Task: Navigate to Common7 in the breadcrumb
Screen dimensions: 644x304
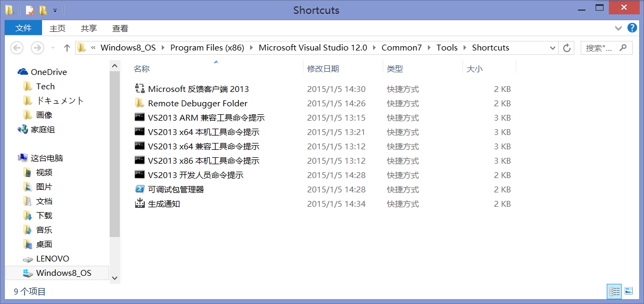Action: tap(402, 48)
